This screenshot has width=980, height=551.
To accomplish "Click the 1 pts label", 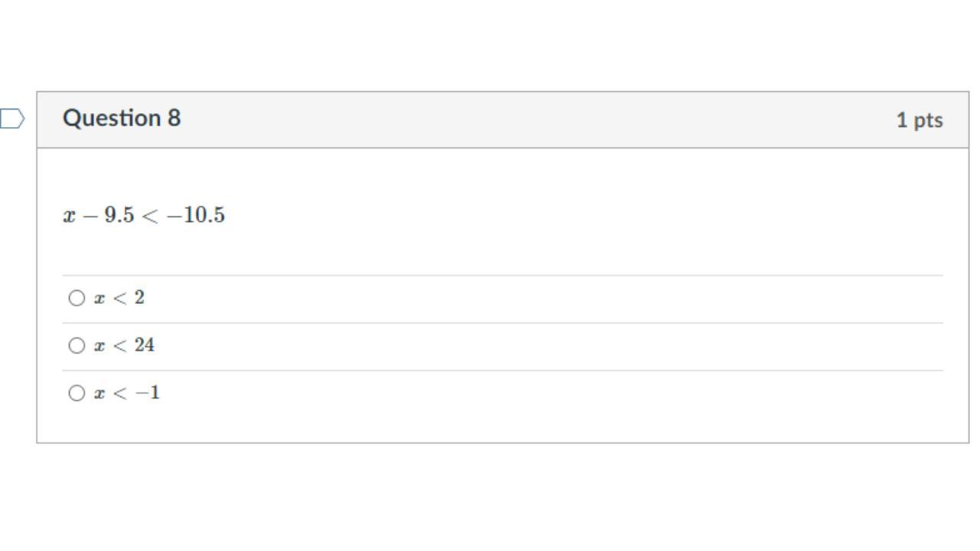I will pos(920,120).
